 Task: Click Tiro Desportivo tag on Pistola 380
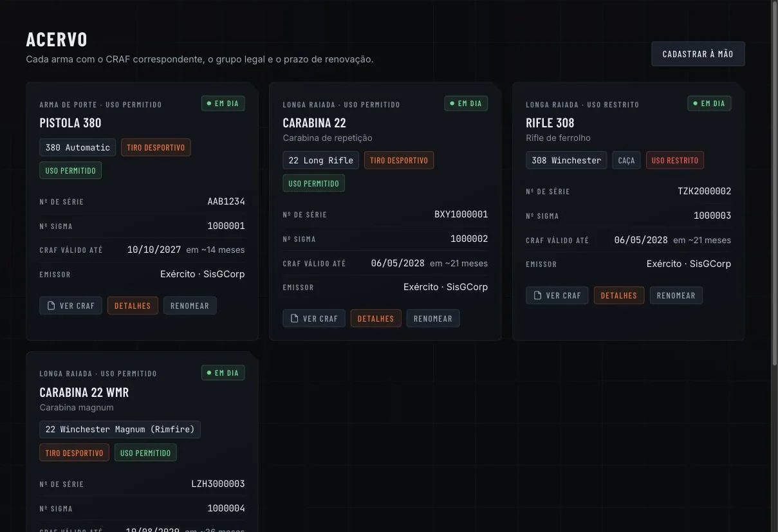(x=156, y=147)
